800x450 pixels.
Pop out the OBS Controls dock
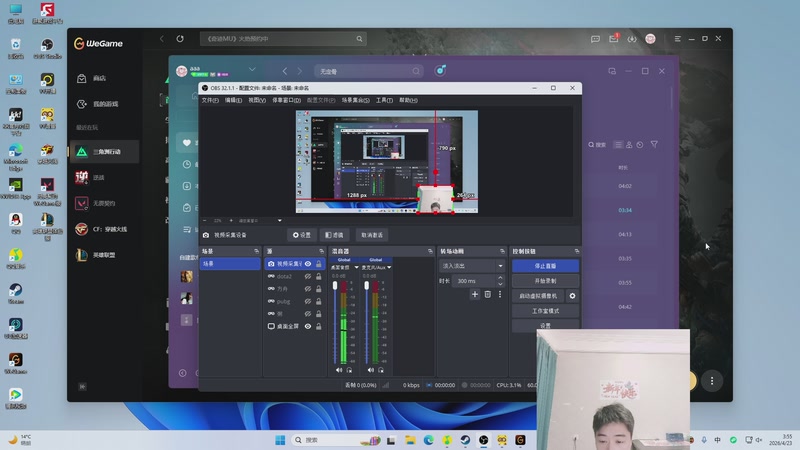tap(577, 251)
